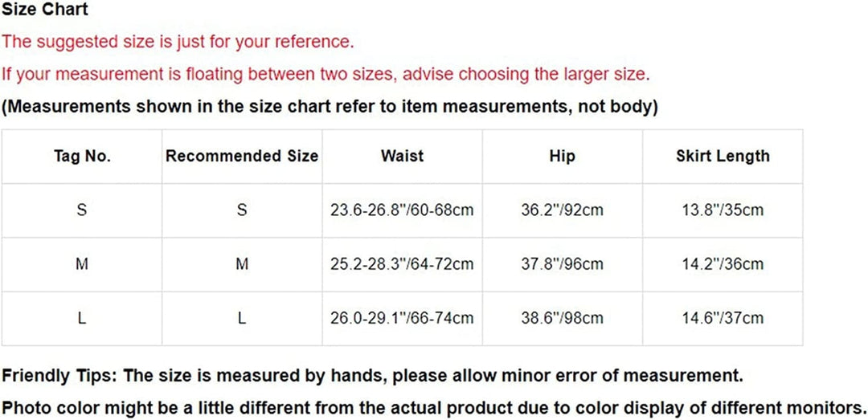Click the Skirt Length column header

pos(723,157)
